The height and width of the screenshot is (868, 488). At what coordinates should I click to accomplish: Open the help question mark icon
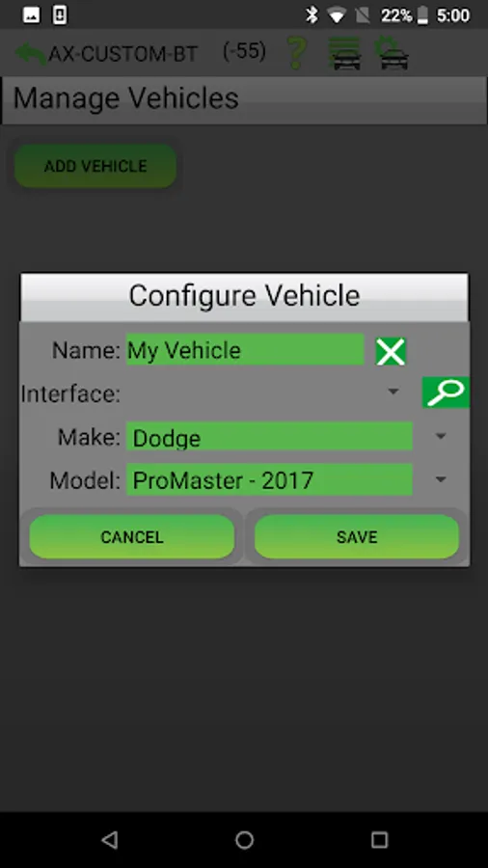297,53
